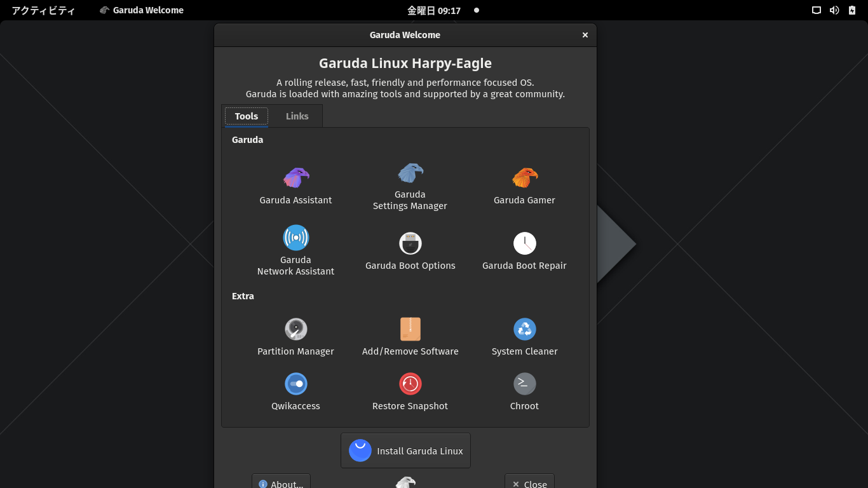Launch Chroot terminal icon

pos(525,384)
